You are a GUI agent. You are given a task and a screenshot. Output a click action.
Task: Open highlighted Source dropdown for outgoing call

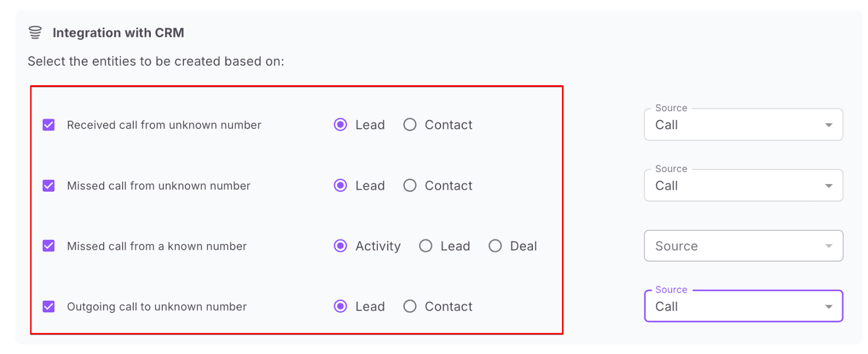tap(743, 307)
